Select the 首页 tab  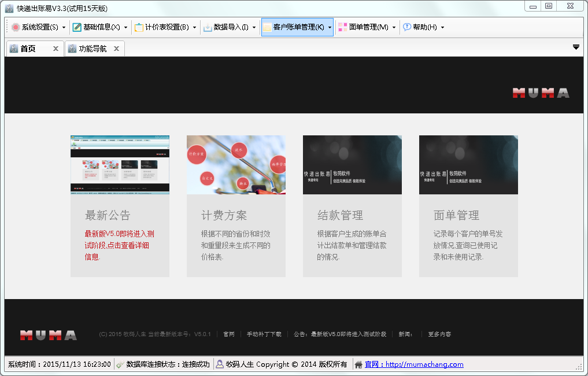coord(28,49)
